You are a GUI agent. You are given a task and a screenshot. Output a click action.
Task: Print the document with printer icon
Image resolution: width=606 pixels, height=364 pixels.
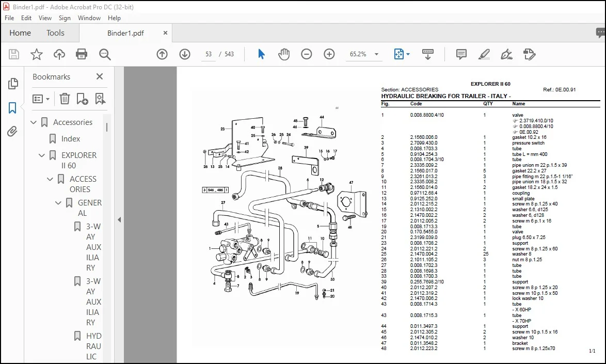pyautogui.click(x=82, y=54)
